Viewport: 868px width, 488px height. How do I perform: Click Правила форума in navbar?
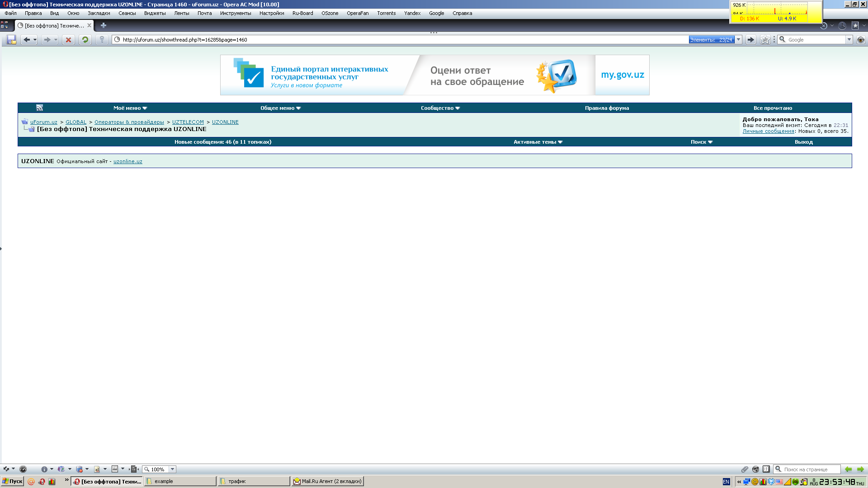click(x=607, y=108)
